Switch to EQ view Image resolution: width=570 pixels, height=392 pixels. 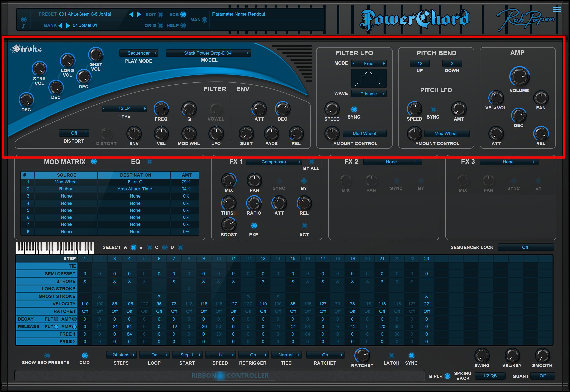pos(149,162)
